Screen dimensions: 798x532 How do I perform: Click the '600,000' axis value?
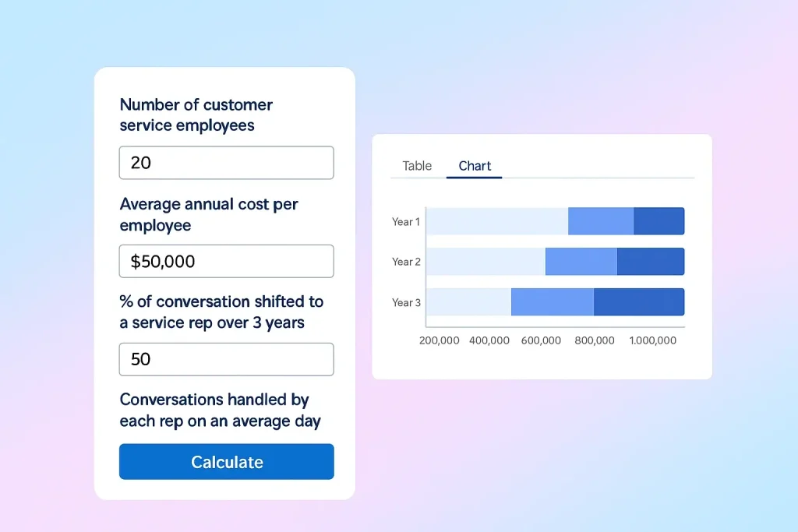(x=541, y=340)
